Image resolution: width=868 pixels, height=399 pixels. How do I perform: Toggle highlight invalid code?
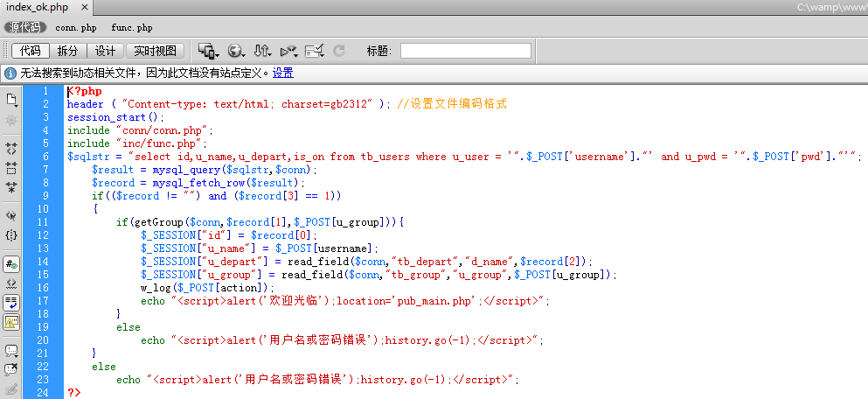point(11,283)
